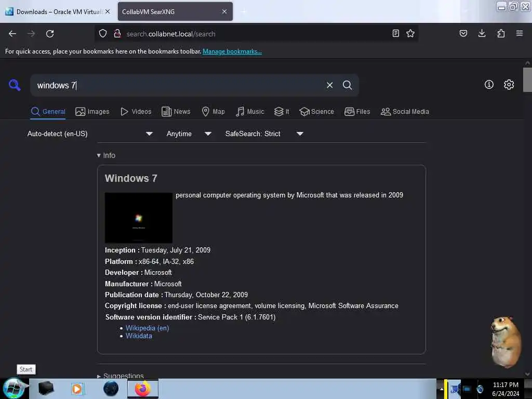Switch to the Videos category
Image resolution: width=532 pixels, height=399 pixels.
coord(136,112)
